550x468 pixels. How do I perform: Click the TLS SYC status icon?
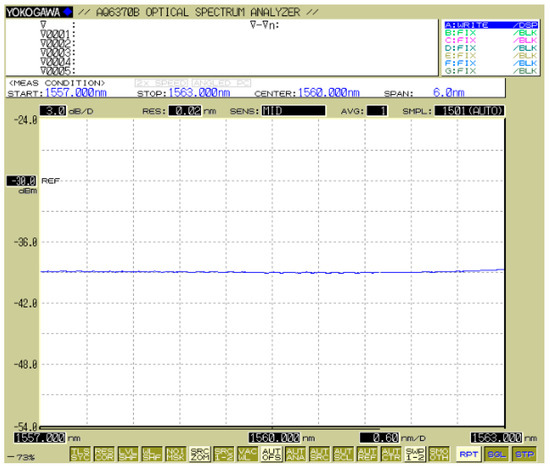click(80, 454)
